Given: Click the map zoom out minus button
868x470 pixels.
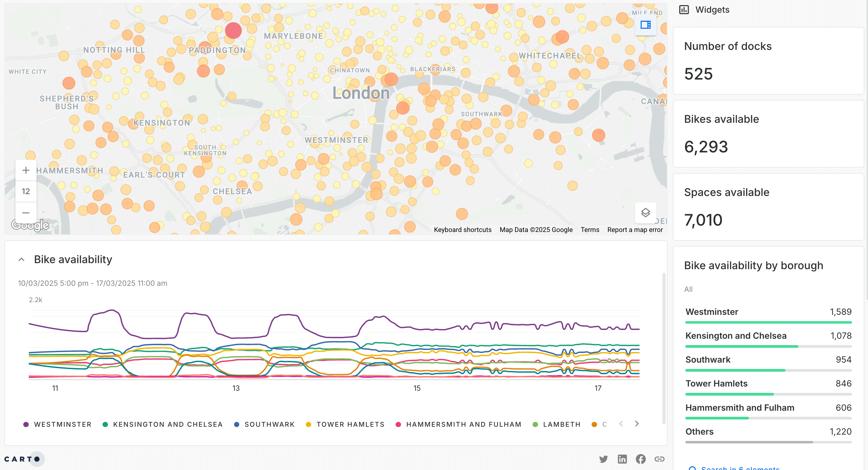Looking at the screenshot, I should 26,213.
